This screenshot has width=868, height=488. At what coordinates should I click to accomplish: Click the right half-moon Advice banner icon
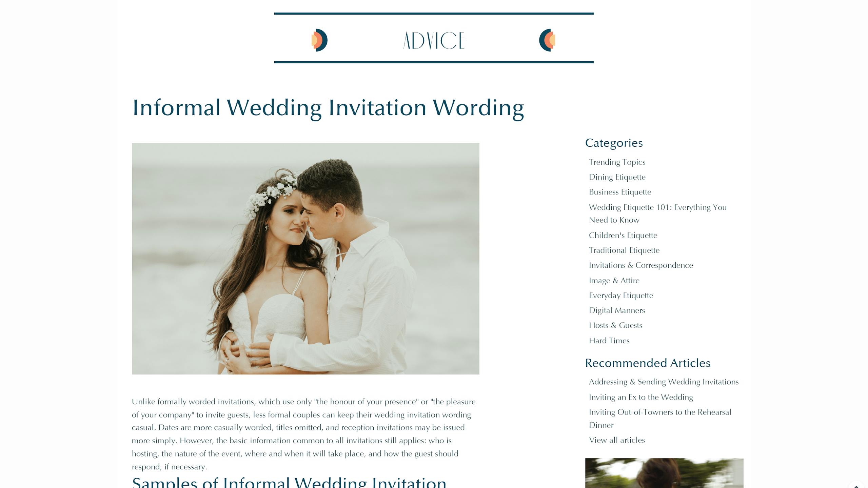click(x=547, y=40)
